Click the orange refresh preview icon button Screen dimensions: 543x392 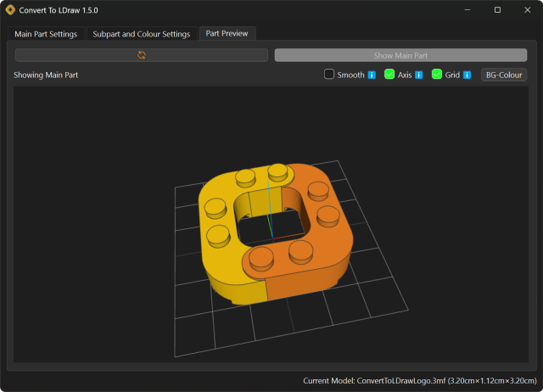coord(142,55)
